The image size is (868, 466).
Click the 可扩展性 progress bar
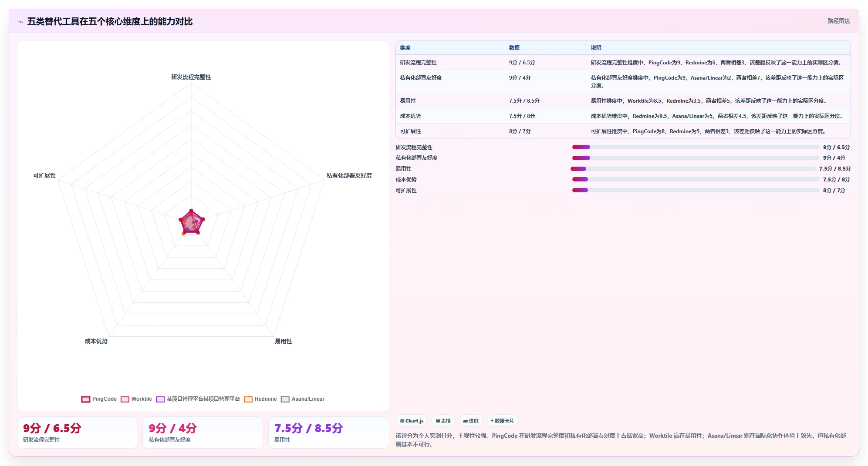[x=696, y=190]
